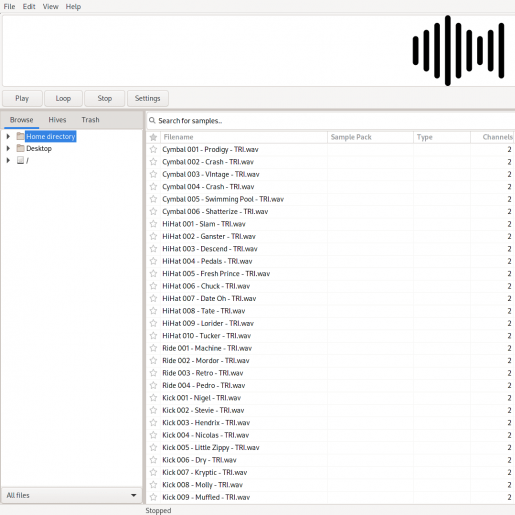
Task: Star the HiHat 008 - Tate sample
Action: [153, 311]
